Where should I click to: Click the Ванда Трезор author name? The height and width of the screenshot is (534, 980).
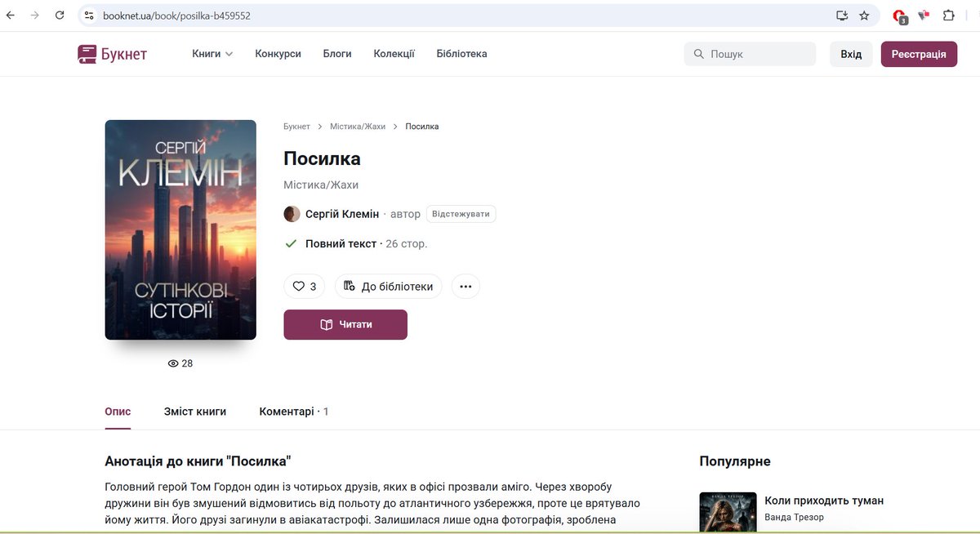795,517
